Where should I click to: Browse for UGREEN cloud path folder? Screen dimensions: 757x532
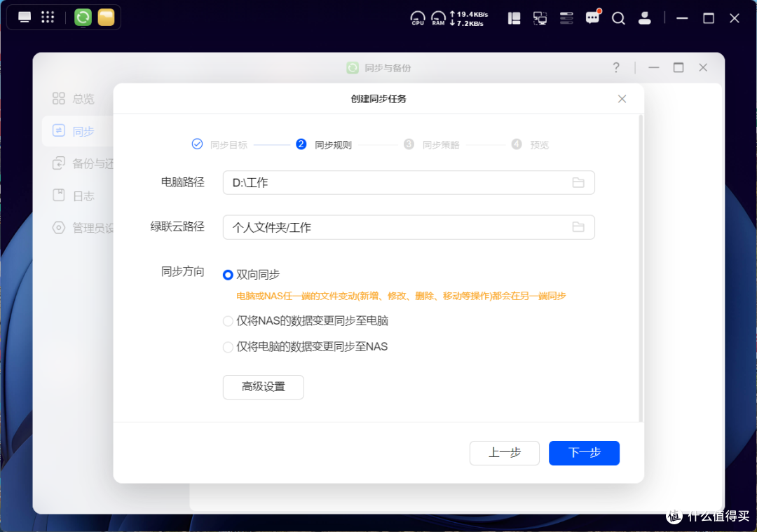point(578,227)
